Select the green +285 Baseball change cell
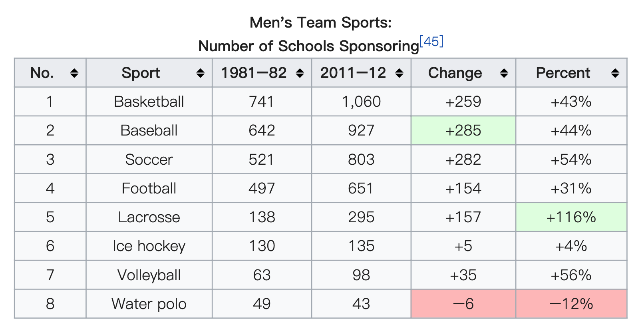The height and width of the screenshot is (335, 644). pos(463,131)
